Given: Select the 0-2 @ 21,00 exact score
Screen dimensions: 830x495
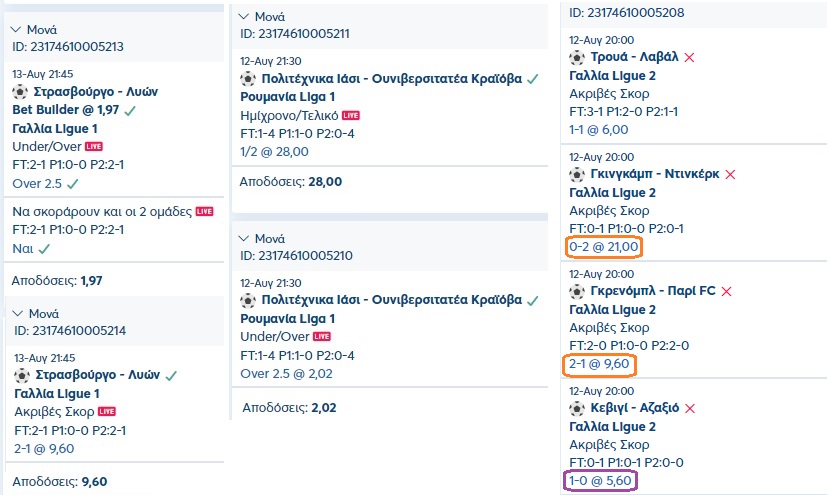Looking at the screenshot, I should (603, 246).
